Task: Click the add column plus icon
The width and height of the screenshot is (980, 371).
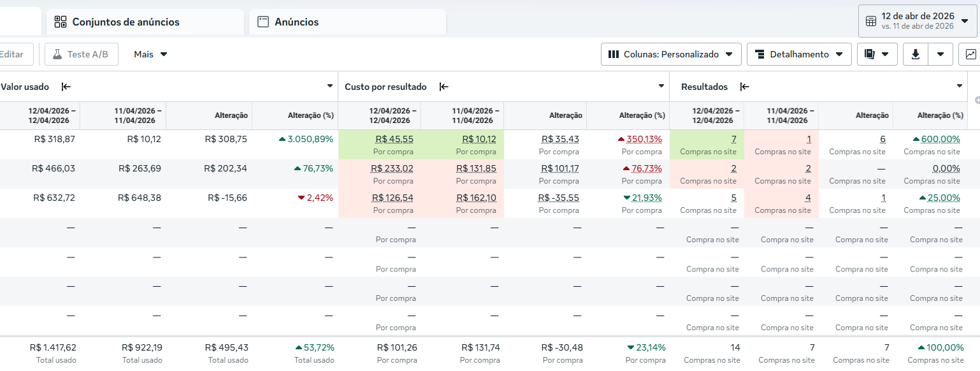Action: point(977,100)
